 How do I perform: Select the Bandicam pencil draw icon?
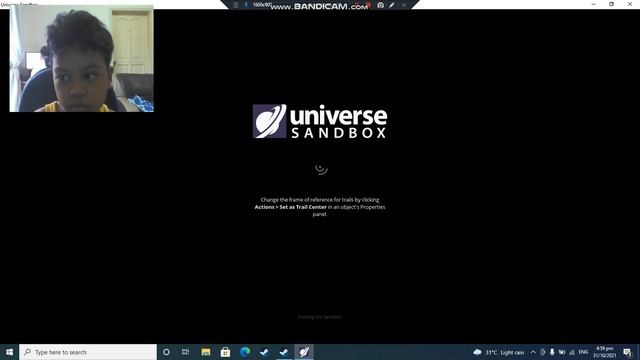392,5
